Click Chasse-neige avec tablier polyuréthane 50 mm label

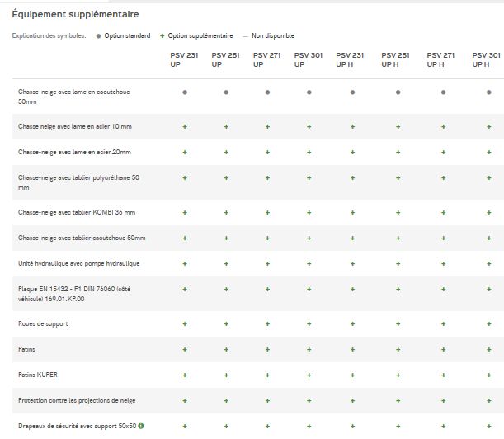pos(78,182)
